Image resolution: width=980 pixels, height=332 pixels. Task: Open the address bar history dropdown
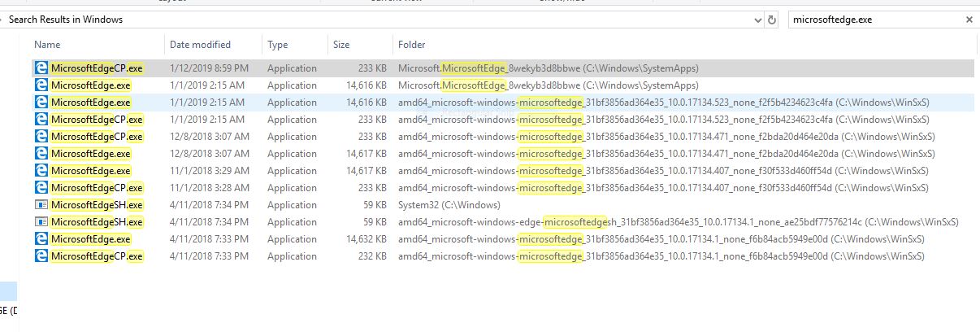(757, 20)
